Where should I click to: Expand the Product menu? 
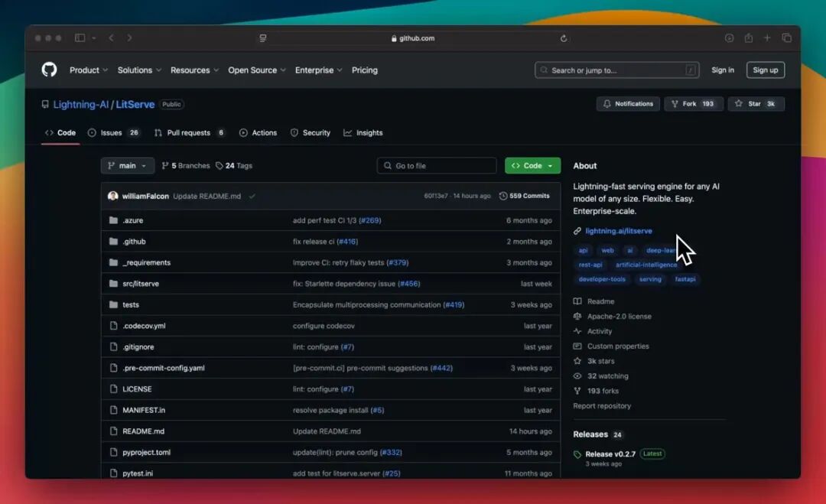pyautogui.click(x=89, y=70)
